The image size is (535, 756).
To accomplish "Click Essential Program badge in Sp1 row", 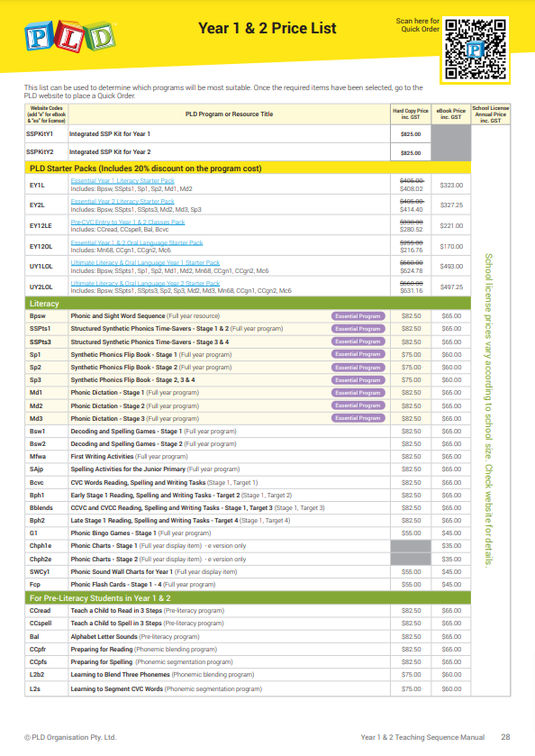I will [x=358, y=354].
